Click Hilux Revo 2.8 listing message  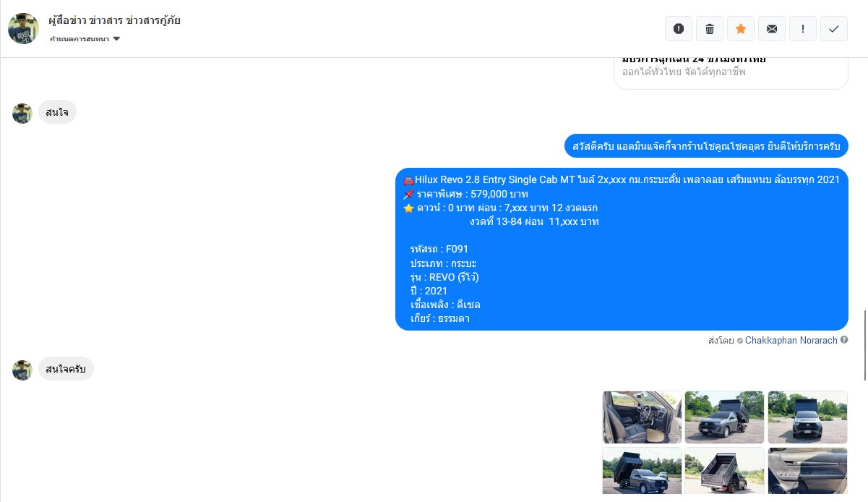(x=622, y=249)
